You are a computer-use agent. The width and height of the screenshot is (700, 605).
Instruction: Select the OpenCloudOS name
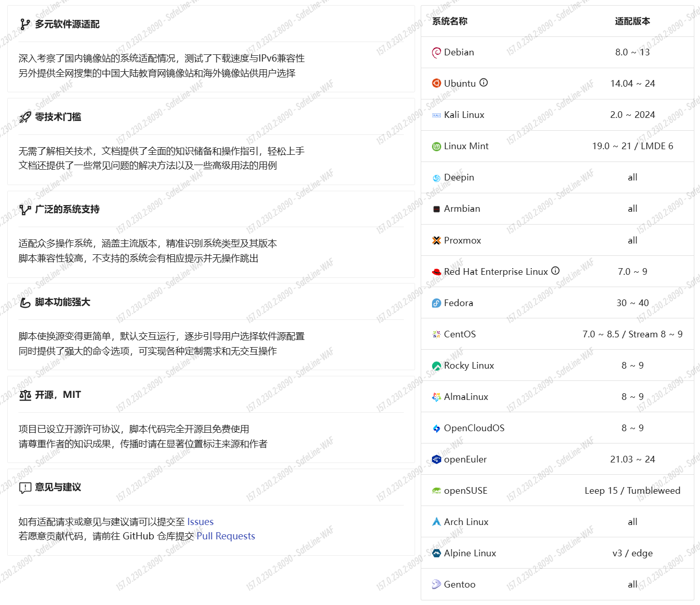tap(475, 428)
